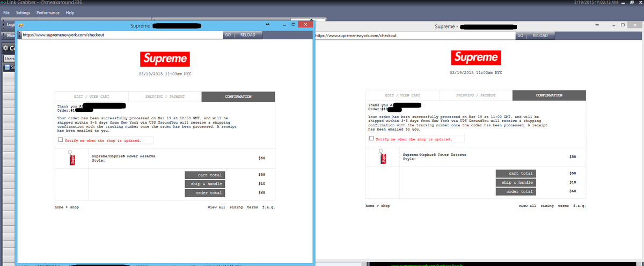Click '03/19/2015 11:03am NYC' in front window

click(x=165, y=74)
